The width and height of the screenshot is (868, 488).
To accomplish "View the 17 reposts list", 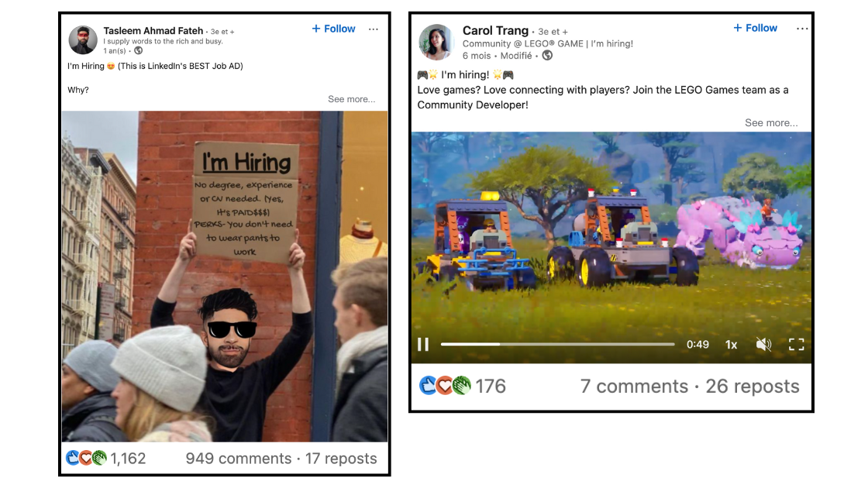I will pos(341,459).
